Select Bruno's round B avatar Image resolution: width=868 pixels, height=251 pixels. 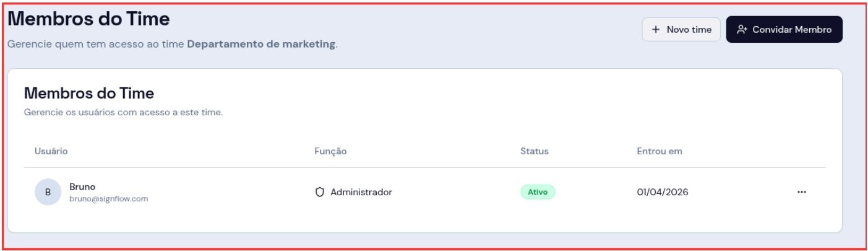point(48,192)
